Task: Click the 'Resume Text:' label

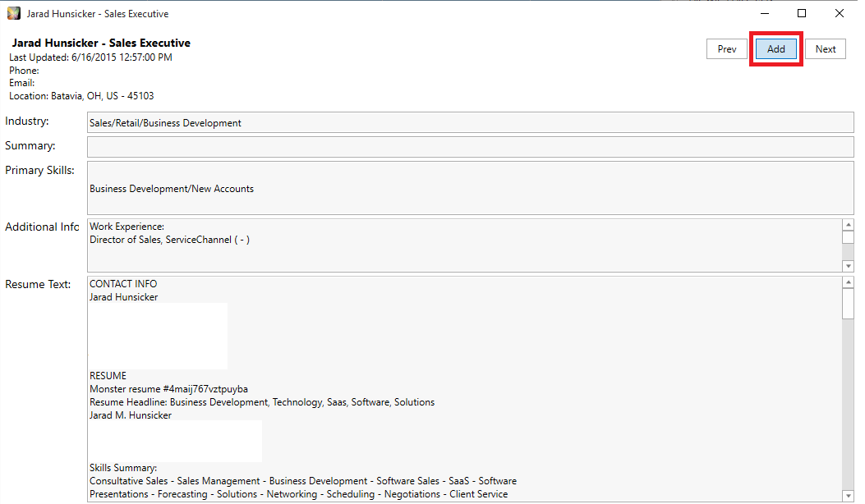Action: pos(38,285)
